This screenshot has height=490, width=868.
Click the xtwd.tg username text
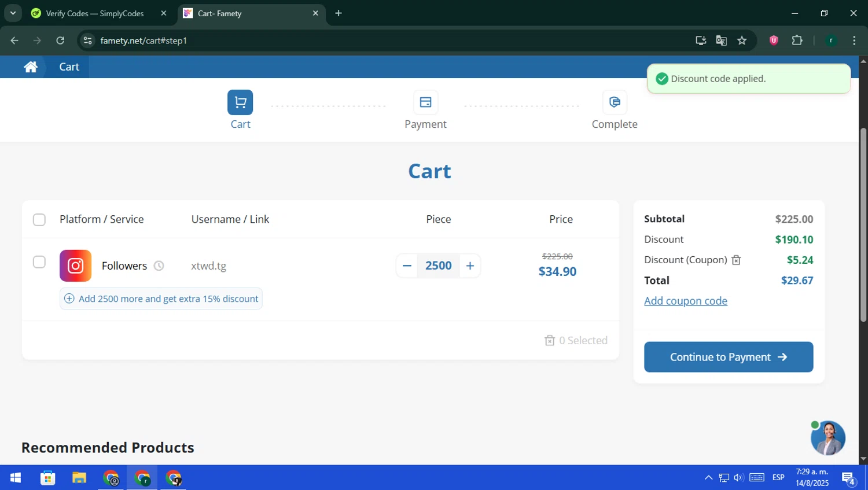[209, 266]
